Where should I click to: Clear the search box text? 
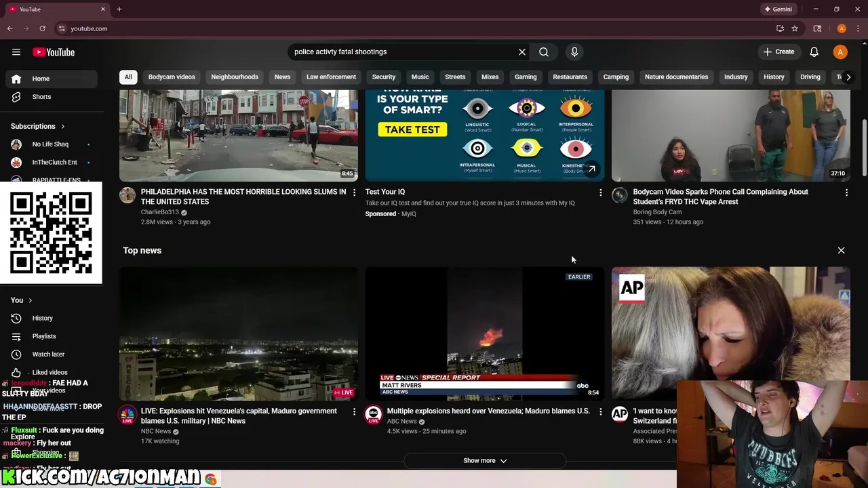click(522, 52)
